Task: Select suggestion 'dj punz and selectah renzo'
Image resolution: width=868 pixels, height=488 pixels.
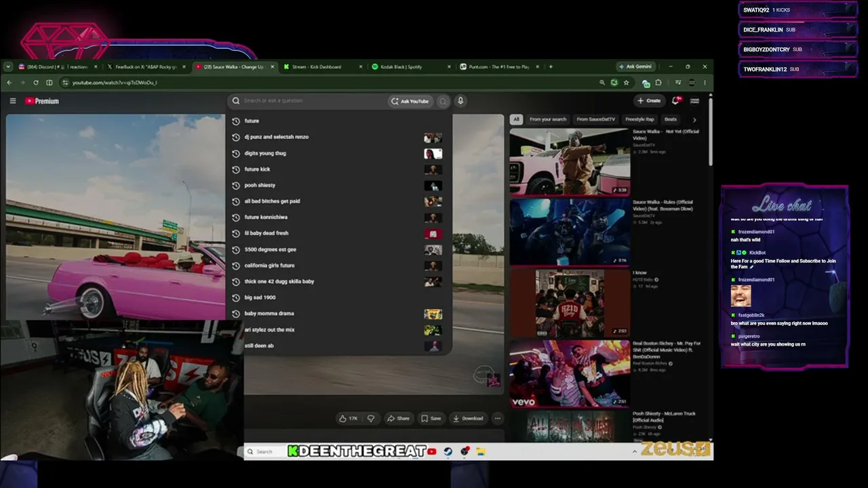Action: click(x=339, y=137)
